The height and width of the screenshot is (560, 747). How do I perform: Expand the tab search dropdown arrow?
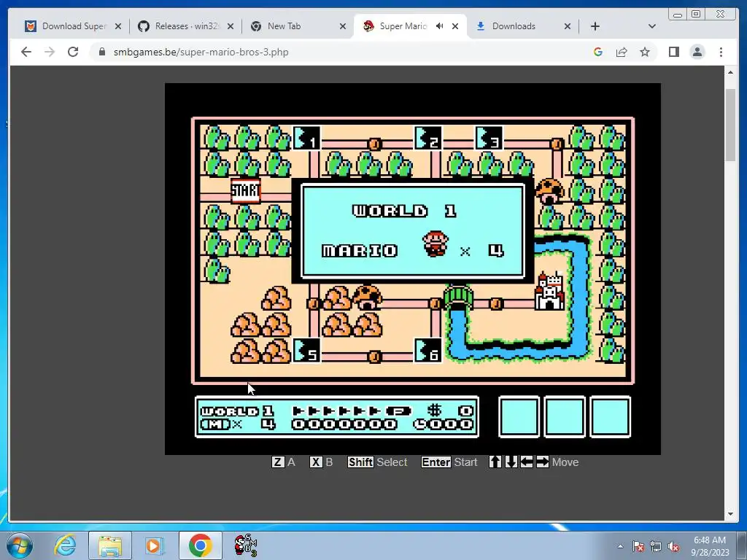click(652, 26)
